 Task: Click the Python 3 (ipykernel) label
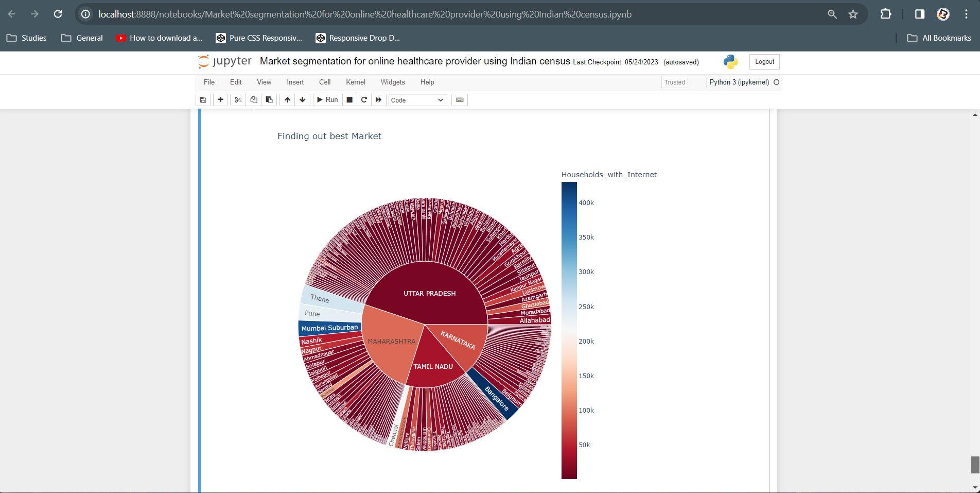coord(739,82)
